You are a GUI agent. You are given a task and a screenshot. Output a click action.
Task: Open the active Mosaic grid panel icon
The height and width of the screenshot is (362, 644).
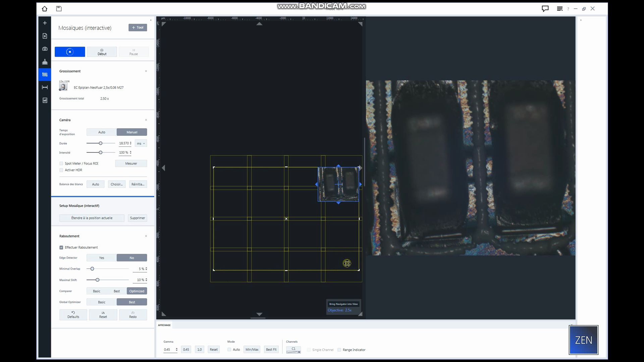45,74
